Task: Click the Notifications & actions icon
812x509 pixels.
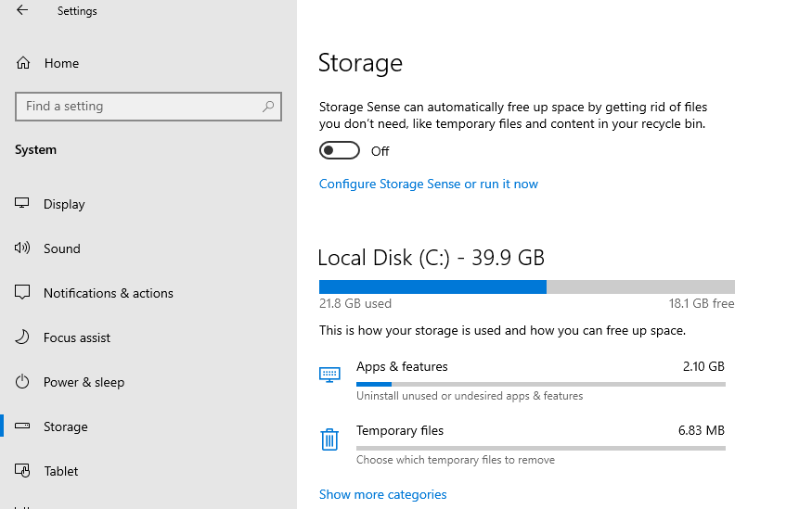Action: (x=23, y=293)
